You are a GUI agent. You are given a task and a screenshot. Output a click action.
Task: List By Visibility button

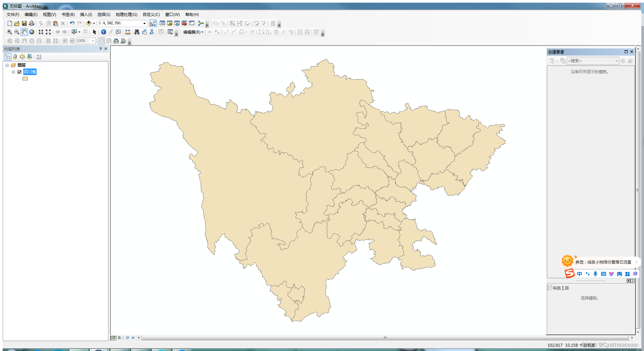pyautogui.click(x=22, y=57)
